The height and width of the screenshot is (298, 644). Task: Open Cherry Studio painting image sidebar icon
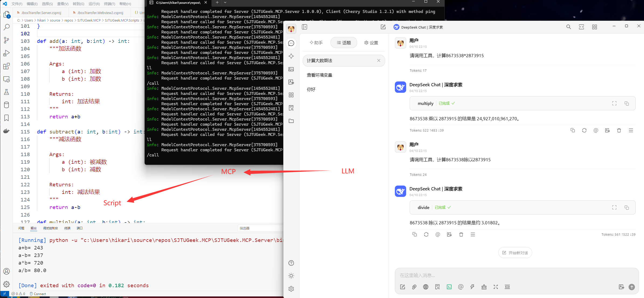tap(291, 69)
